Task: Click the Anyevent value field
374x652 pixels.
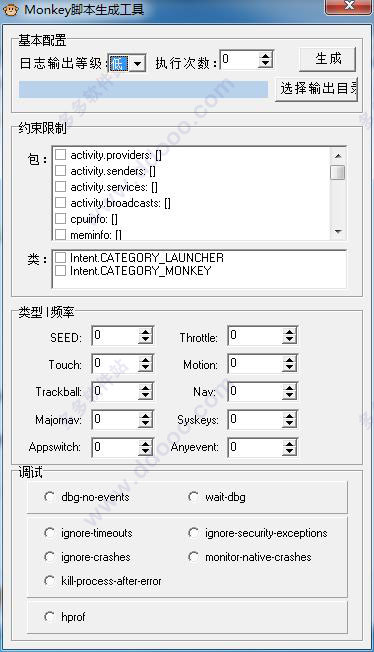Action: (255, 447)
